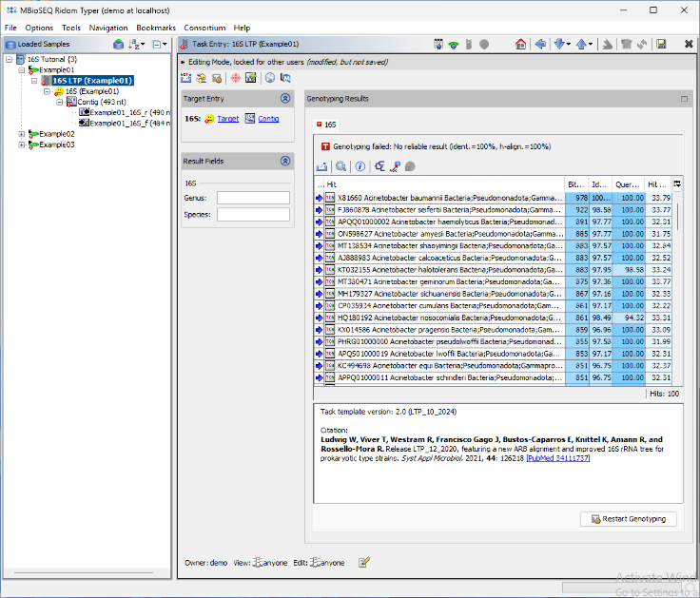The image size is (700, 598).
Task: Save the task entry with floppy icon
Action: pyautogui.click(x=661, y=44)
